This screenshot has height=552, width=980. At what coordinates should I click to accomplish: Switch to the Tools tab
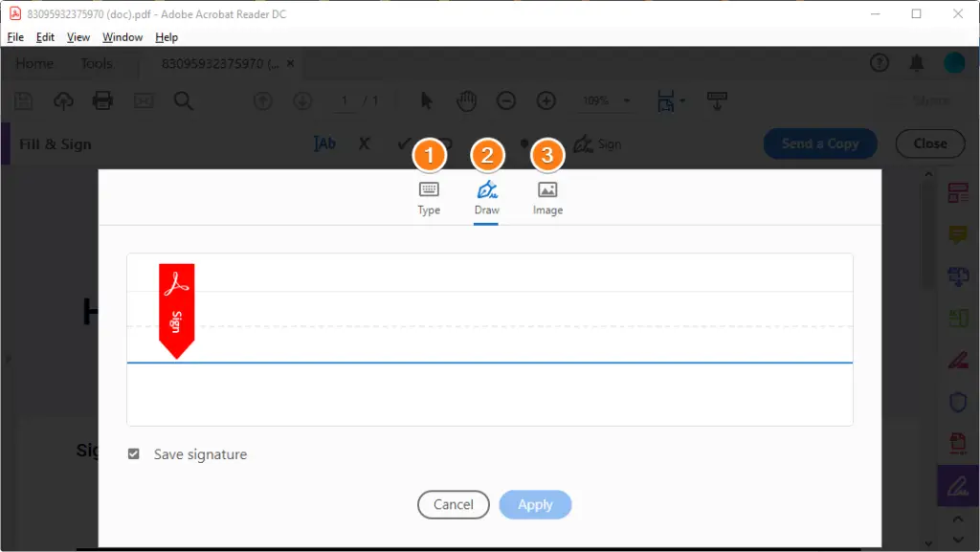pos(97,64)
